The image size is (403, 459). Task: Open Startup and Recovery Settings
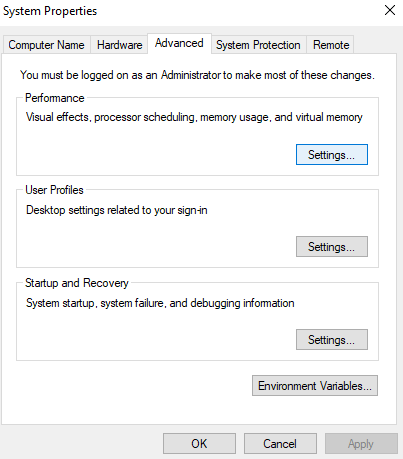click(332, 340)
